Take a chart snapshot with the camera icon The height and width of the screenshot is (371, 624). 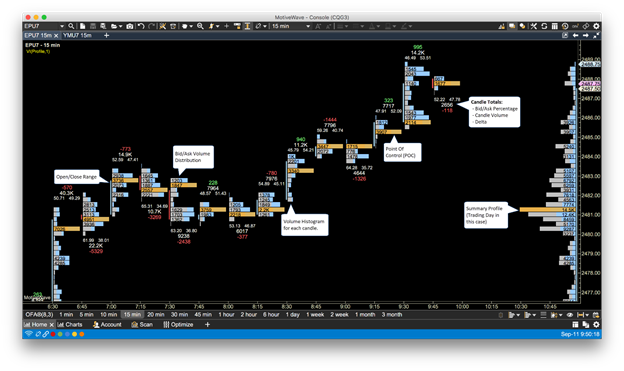[130, 26]
